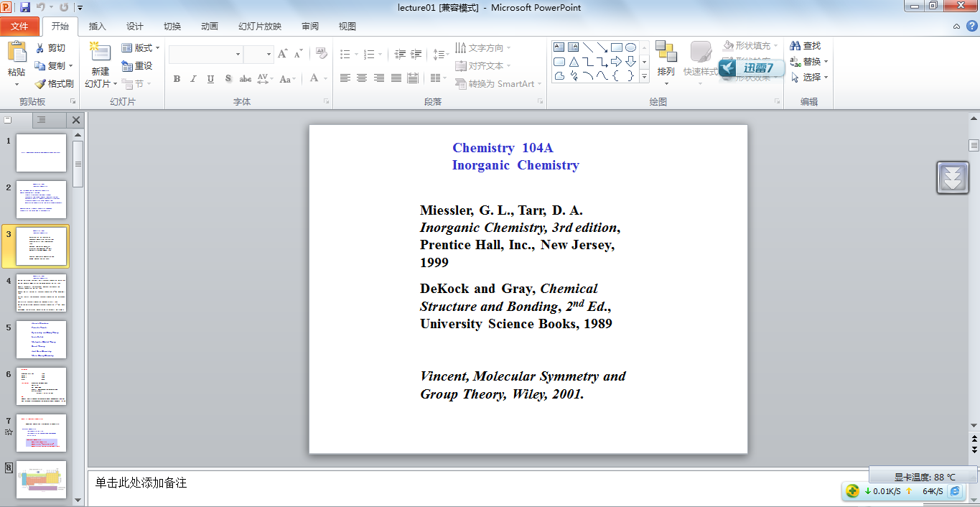Open PowerPoint help question mark icon
Image resolution: width=980 pixels, height=507 pixels.
tap(971, 26)
